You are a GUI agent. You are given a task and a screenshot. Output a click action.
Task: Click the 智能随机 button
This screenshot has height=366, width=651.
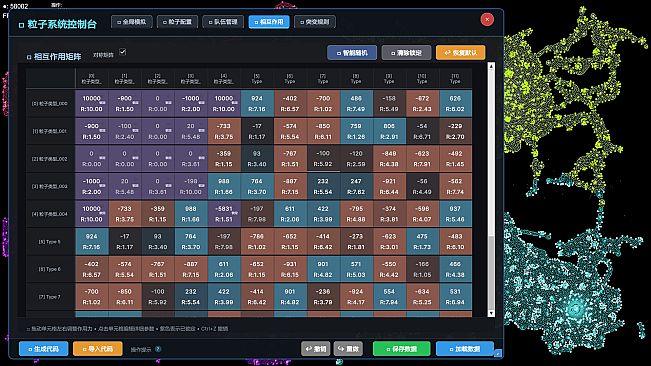click(352, 53)
